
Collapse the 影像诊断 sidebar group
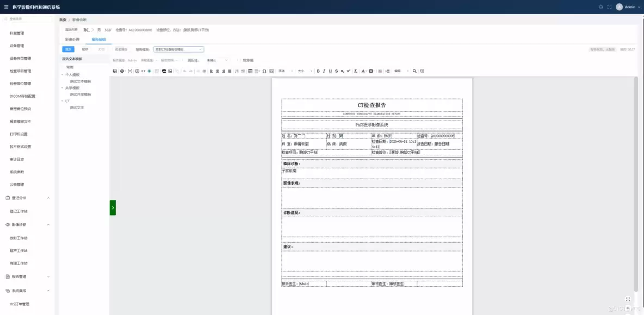tap(48, 224)
